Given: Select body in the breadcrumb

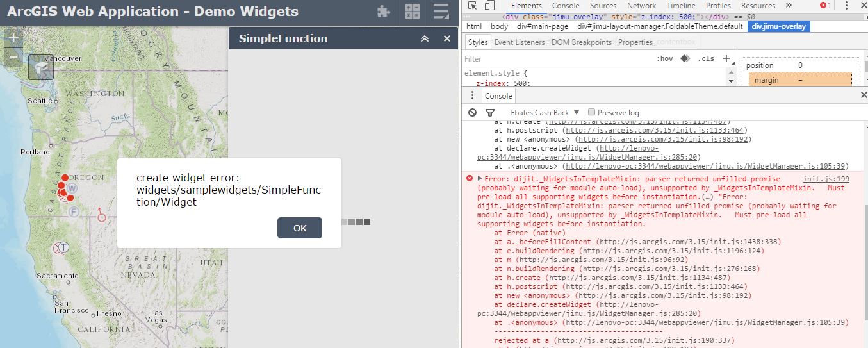Looking at the screenshot, I should coord(499,26).
